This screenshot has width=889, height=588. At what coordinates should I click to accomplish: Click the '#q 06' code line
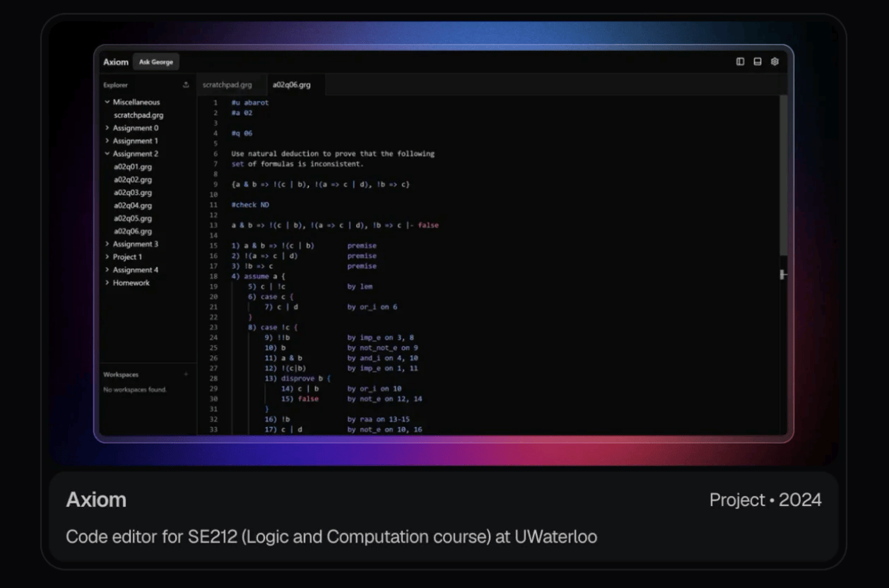coord(242,133)
